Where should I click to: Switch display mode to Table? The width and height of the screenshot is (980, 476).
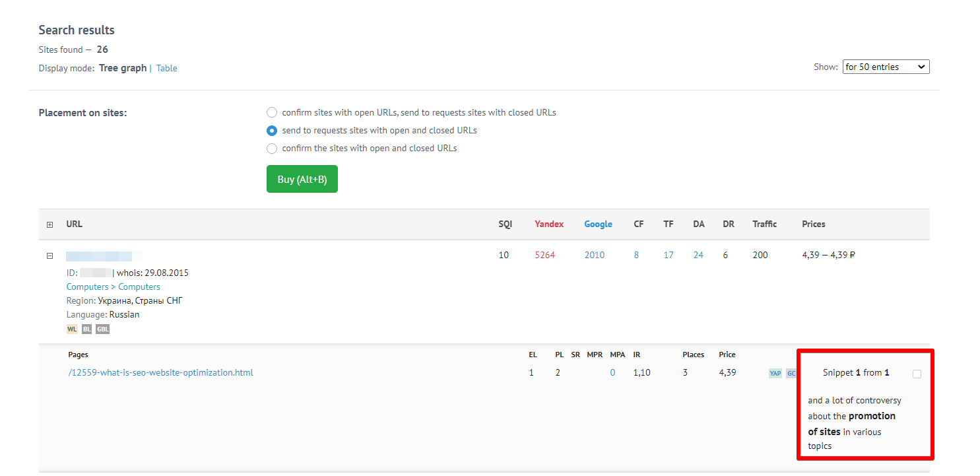coord(166,68)
